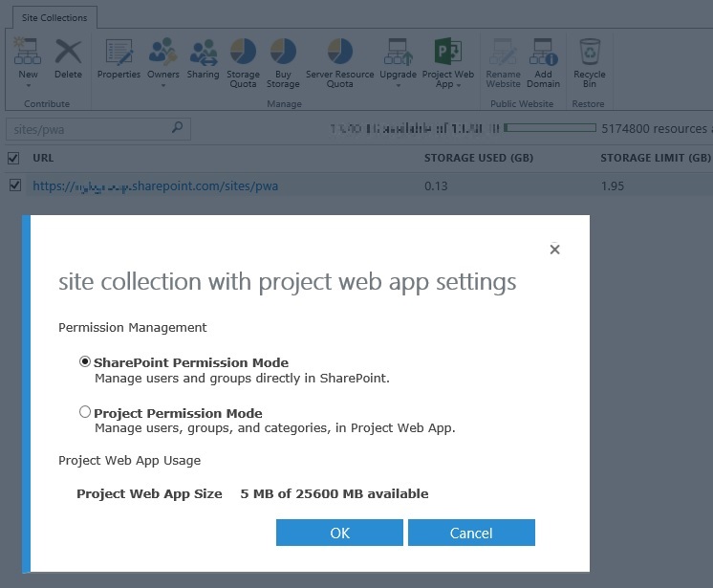Click the Cancel button
The width and height of the screenshot is (713, 588).
tap(471, 533)
